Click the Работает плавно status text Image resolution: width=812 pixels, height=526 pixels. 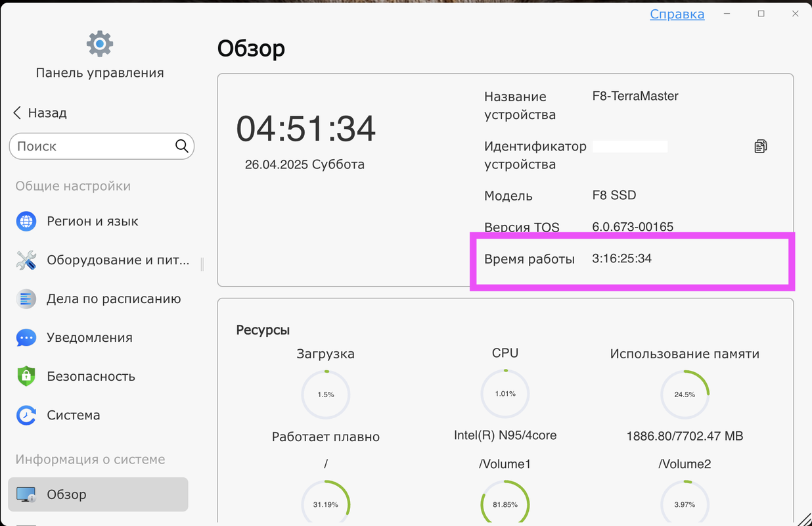tap(326, 437)
